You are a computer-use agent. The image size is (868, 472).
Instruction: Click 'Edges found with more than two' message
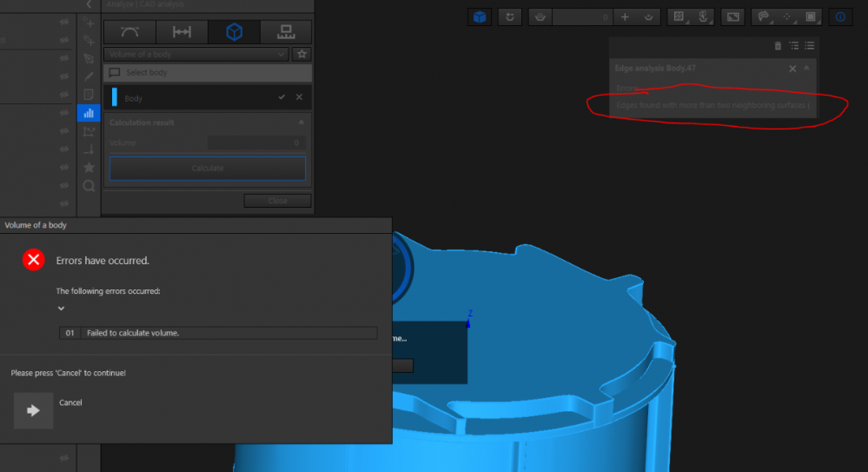coord(713,105)
